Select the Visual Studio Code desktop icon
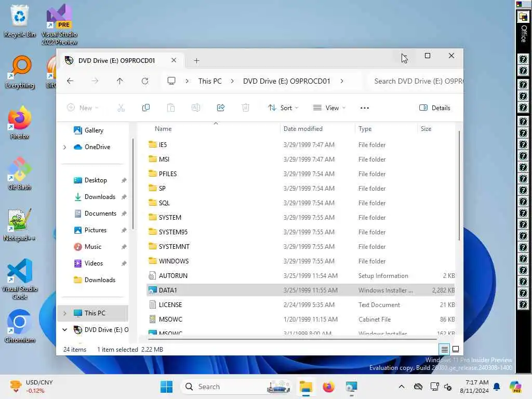Viewport: 532px width, 399px height. pyautogui.click(x=20, y=279)
